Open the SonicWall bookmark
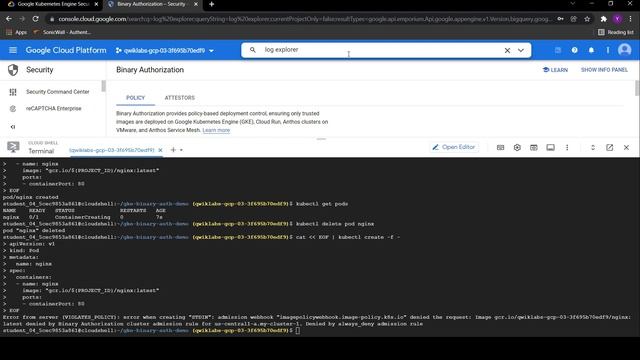Viewport: 640px width, 360px height. tap(62, 32)
